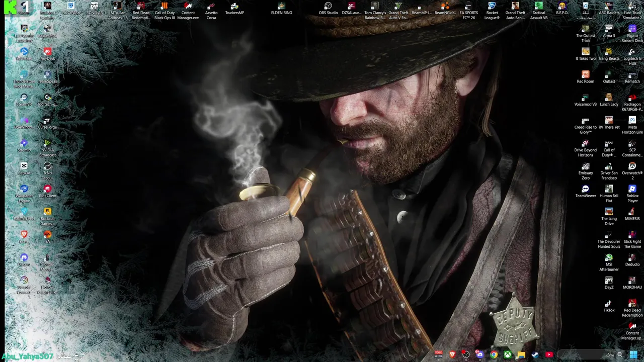Image resolution: width=644 pixels, height=362 pixels.
Task: Open Euro Truck Simulator 2 shortcut
Action: (x=632, y=11)
